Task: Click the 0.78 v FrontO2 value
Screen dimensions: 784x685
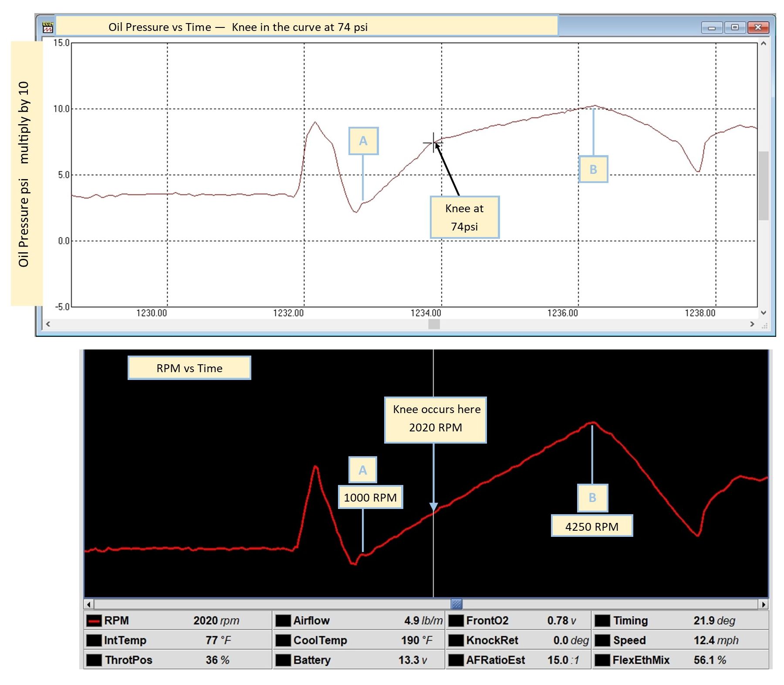Action: coord(561,621)
